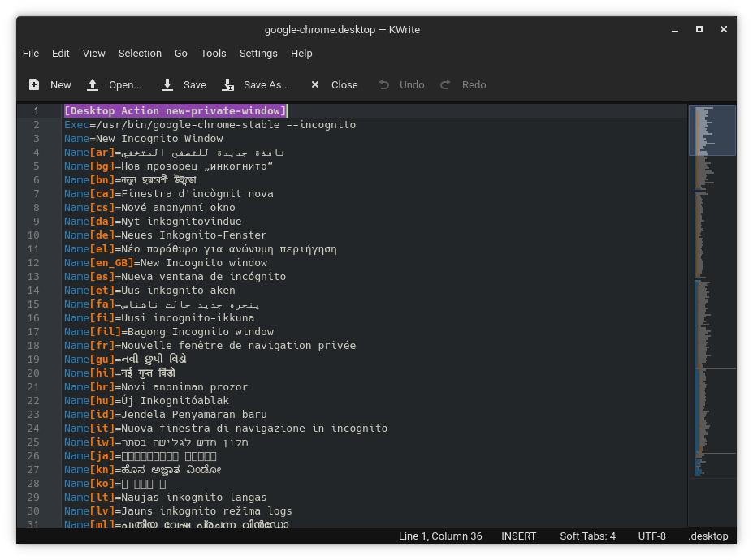Click the New document icon
Screen dimensions: 753x560
(x=34, y=84)
